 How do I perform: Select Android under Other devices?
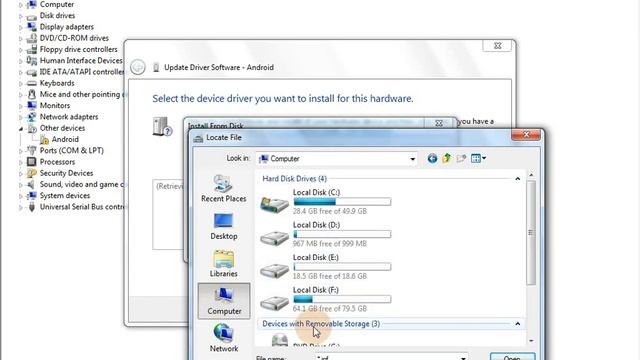tap(65, 139)
